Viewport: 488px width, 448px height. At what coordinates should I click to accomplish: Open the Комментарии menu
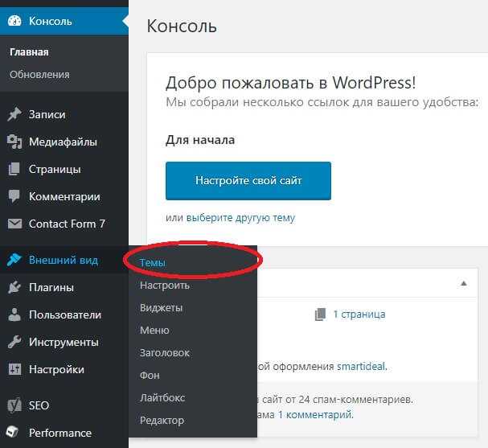pos(64,196)
